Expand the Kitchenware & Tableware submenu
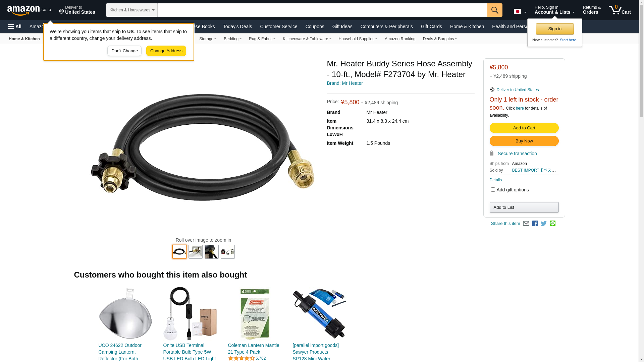The height and width of the screenshot is (362, 644). click(x=307, y=39)
